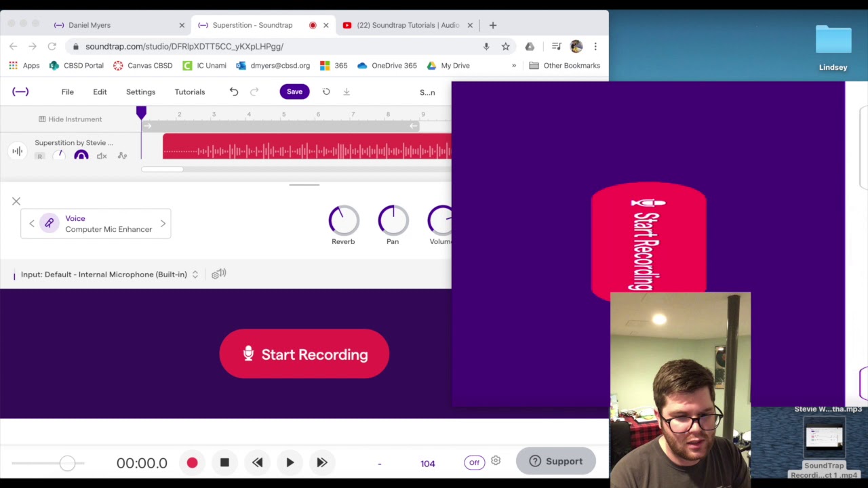Open the OneDrive 365 bookmark
The width and height of the screenshot is (868, 488).
click(387, 66)
